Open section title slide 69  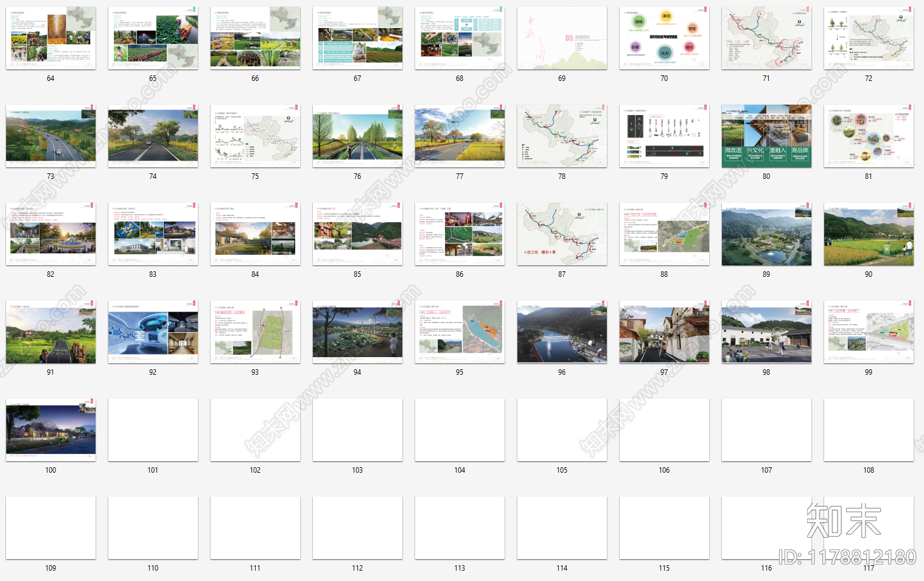pyautogui.click(x=562, y=38)
